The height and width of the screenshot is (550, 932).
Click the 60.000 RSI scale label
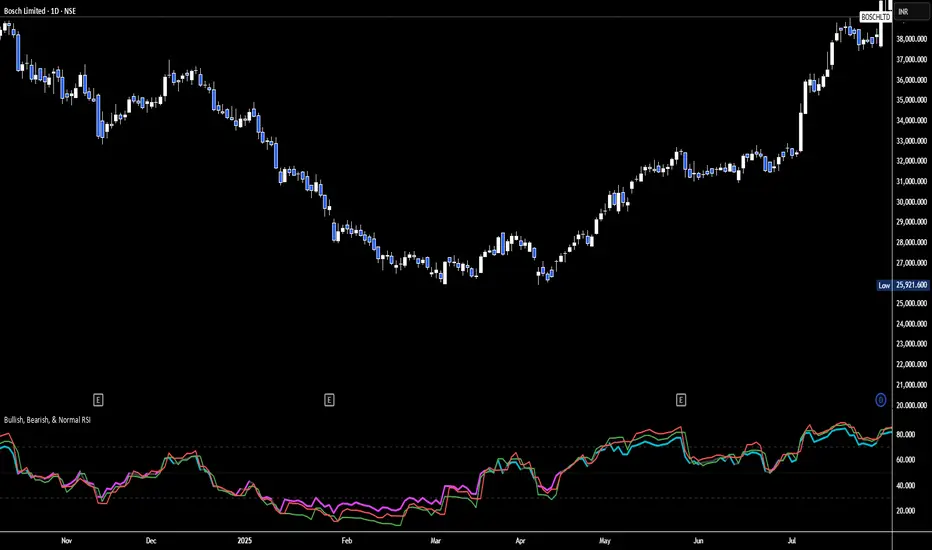906,460
